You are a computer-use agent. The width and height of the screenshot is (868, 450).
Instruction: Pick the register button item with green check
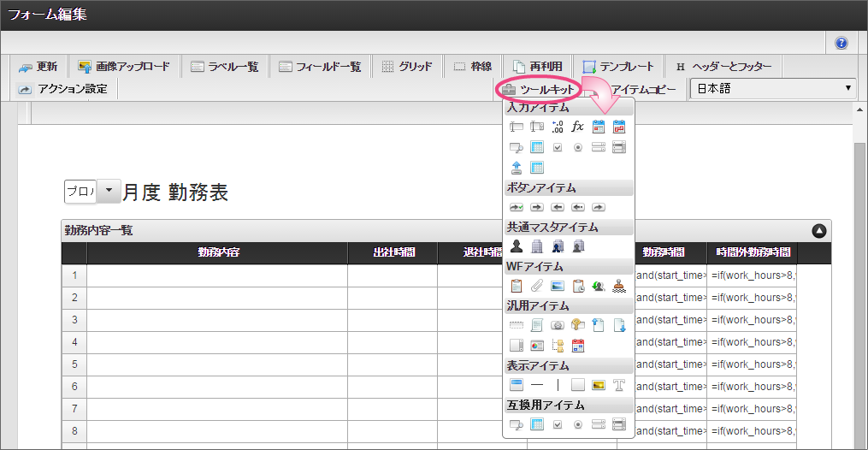516,207
